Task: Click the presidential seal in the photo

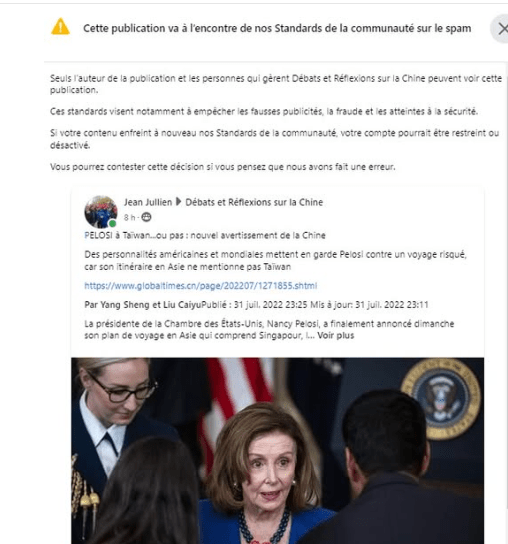Action: (x=441, y=399)
